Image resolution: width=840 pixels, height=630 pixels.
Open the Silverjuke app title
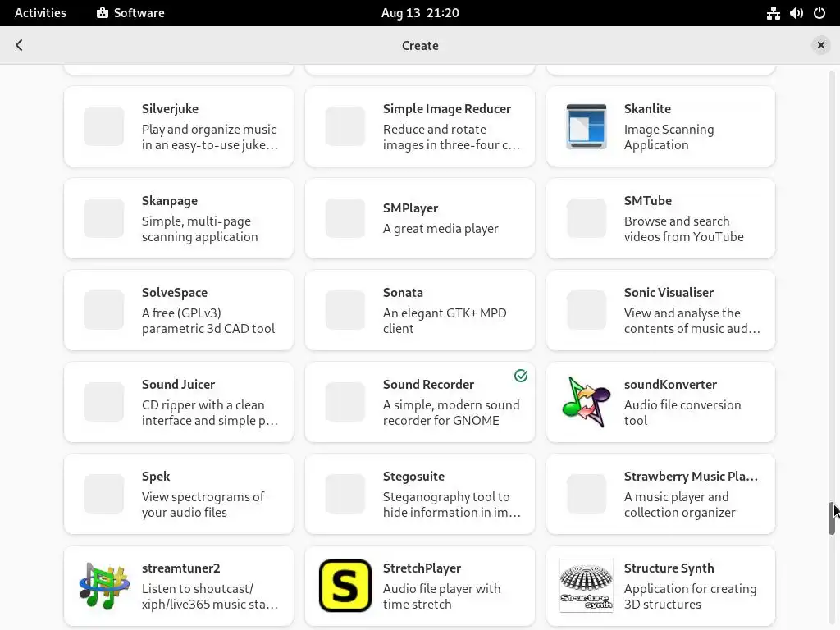(170, 109)
